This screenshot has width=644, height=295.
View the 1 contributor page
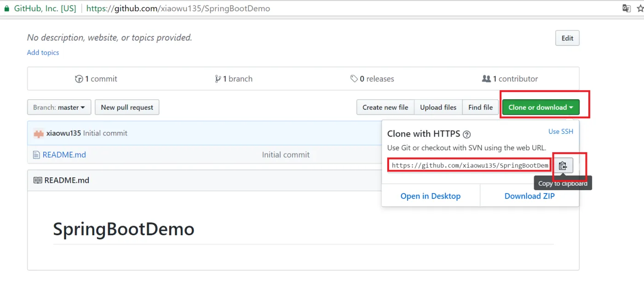point(510,79)
